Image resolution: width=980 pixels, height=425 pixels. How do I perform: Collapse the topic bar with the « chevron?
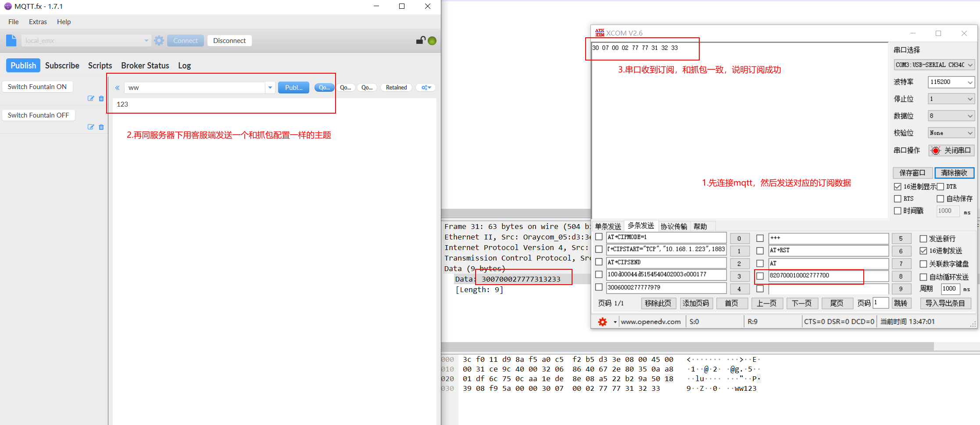[117, 87]
